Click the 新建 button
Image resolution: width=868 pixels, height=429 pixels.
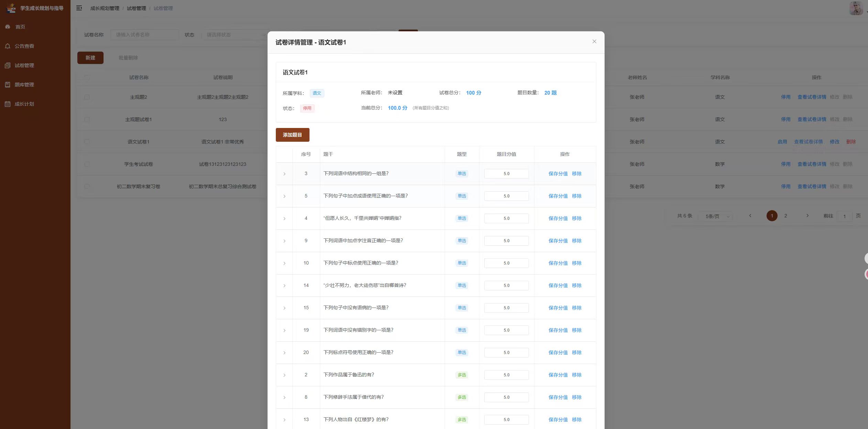coord(90,58)
